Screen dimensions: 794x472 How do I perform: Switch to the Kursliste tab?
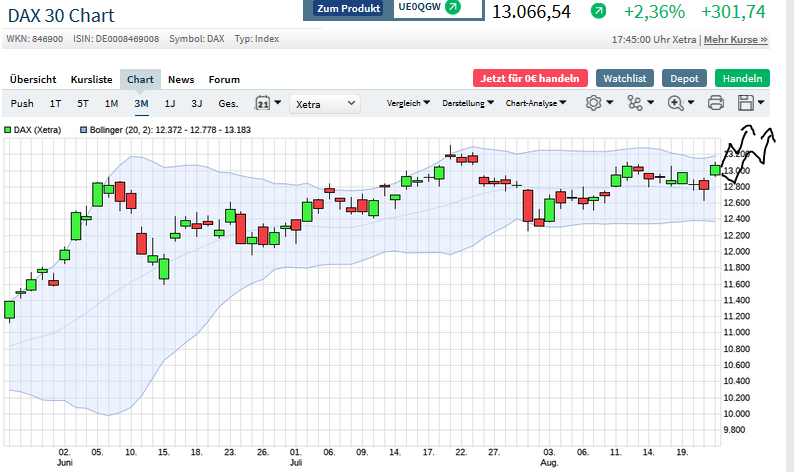[x=91, y=79]
